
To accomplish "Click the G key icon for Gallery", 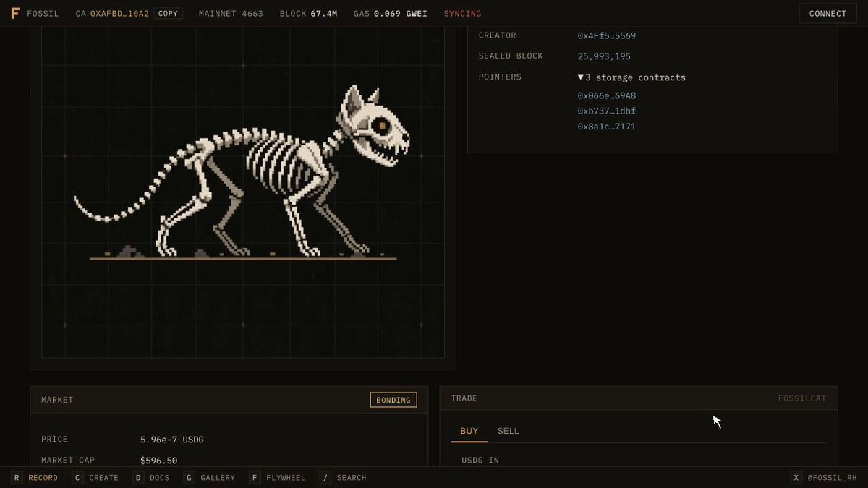I will point(189,478).
